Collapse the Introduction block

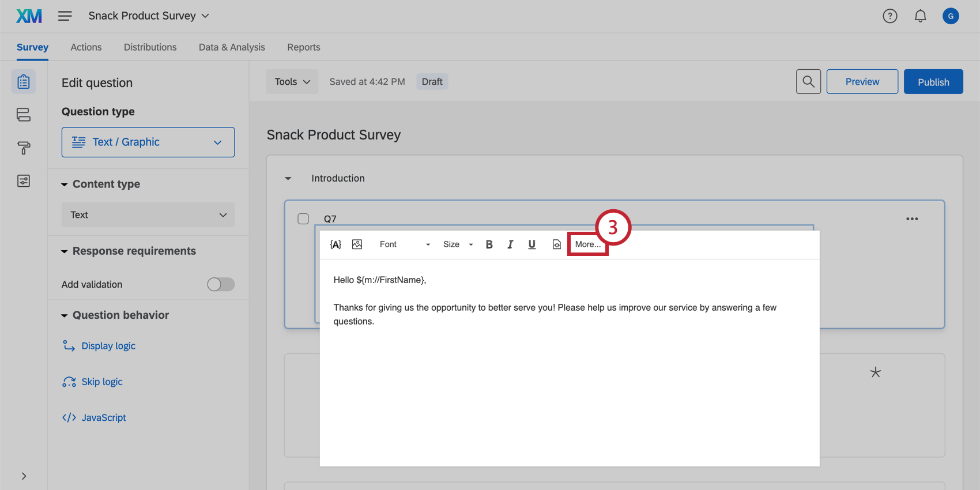[288, 179]
